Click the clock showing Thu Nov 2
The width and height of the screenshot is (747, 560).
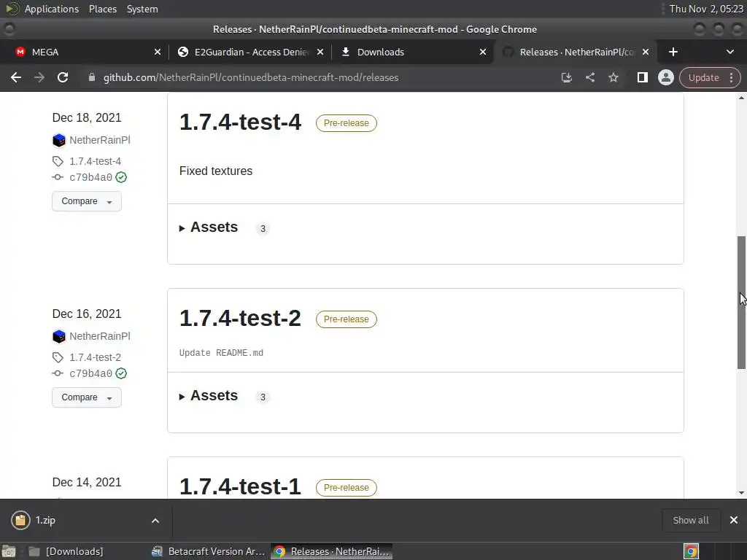pos(706,9)
